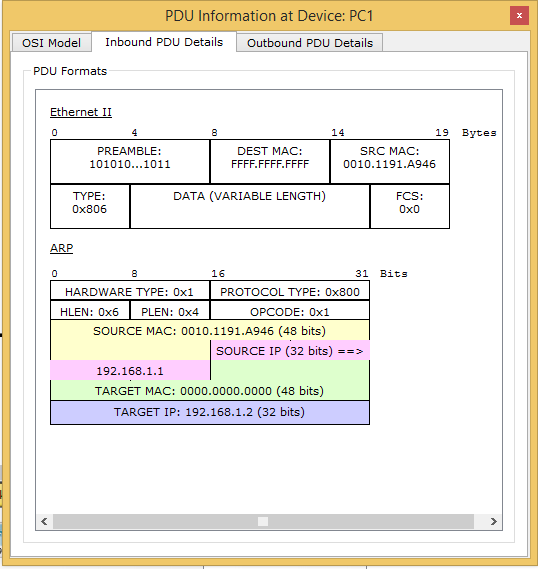
Task: Click PROTOCOL TYPE: 0x800 field
Action: point(289,291)
